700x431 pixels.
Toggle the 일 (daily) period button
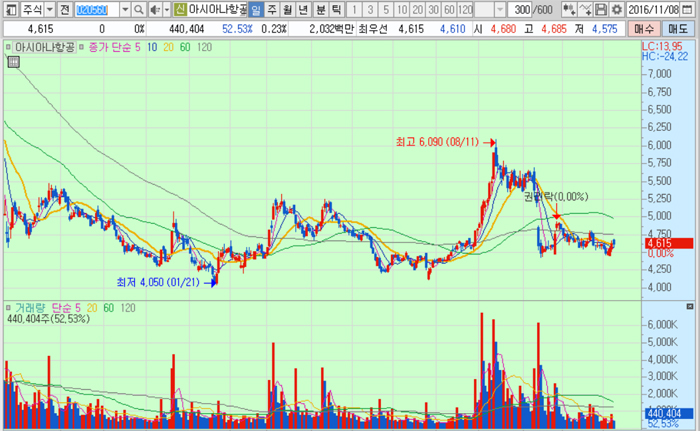tap(256, 9)
